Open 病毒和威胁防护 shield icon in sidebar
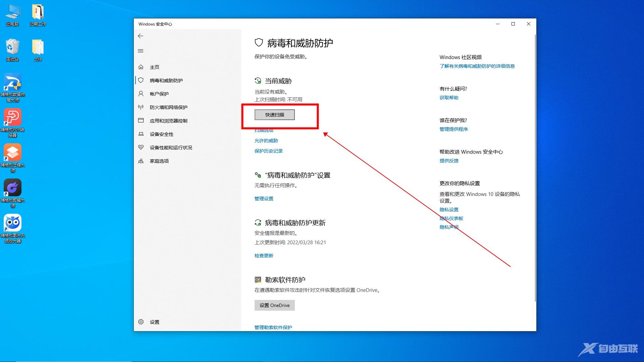 pos(141,80)
